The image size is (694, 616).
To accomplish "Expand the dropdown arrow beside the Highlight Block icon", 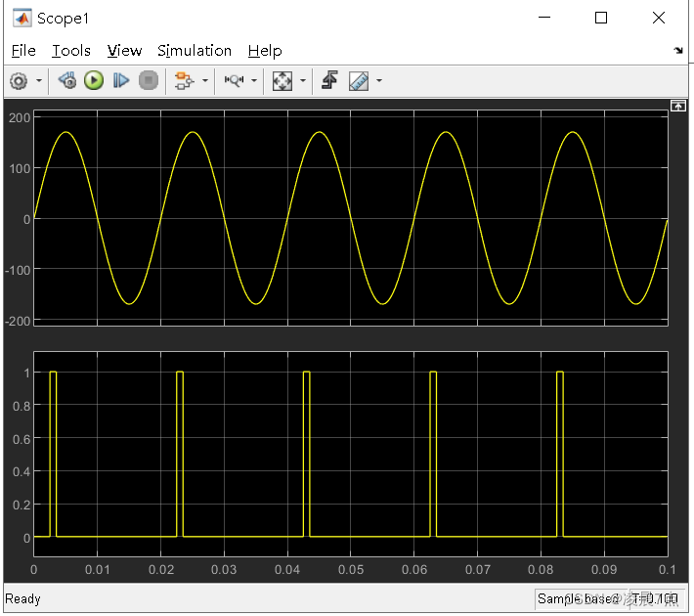I will click(x=205, y=81).
